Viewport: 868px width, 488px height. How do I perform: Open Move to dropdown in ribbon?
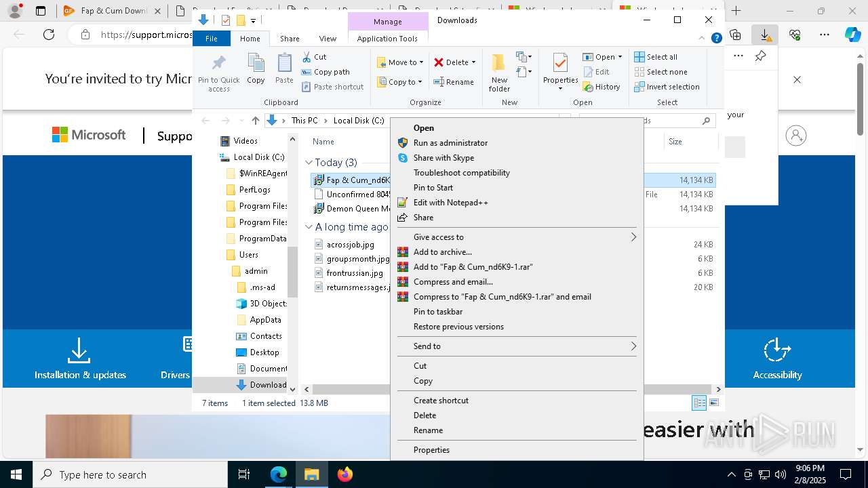point(400,62)
